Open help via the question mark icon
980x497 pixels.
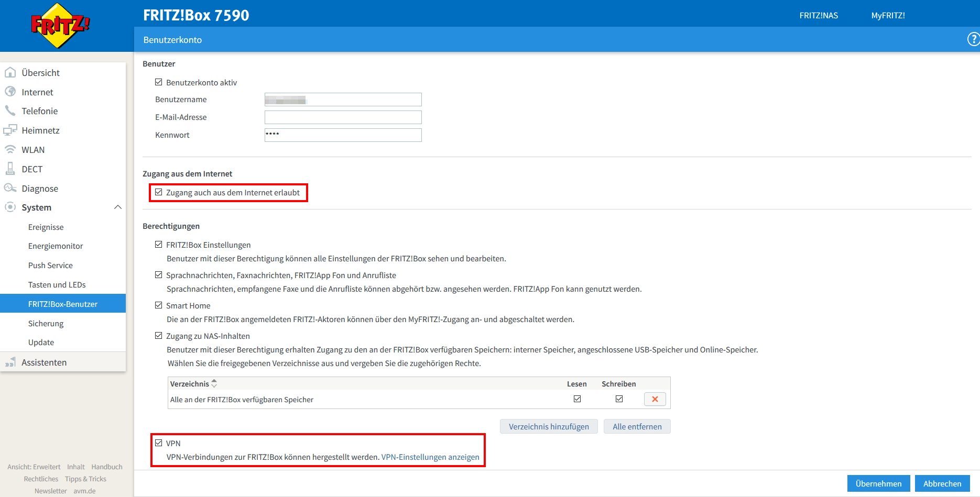[x=973, y=39]
